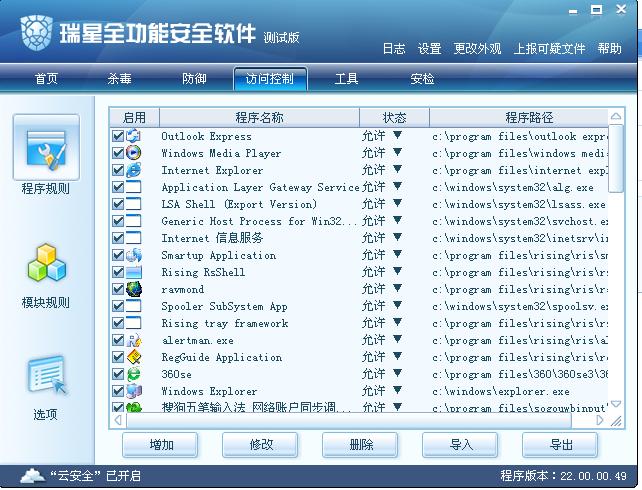642x490 pixels.
Task: Click the Internet 信息服务 window icon
Action: click(x=133, y=237)
